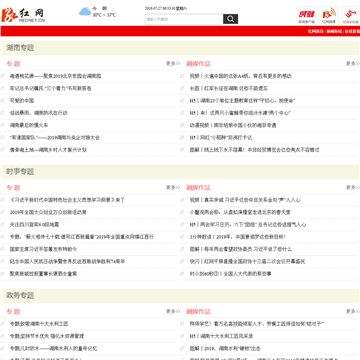Select 专题 heading under 时事专题 section
Viewport: 360px width, 360px height.
13,188
